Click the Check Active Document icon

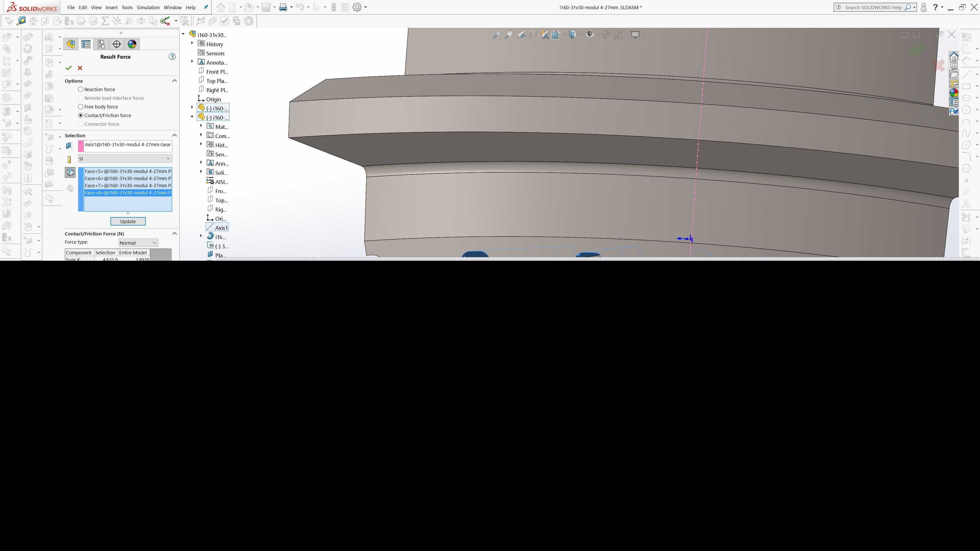pos(165,21)
